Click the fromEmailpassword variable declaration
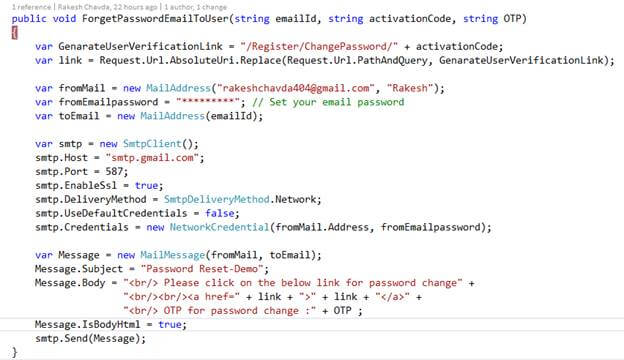The height and width of the screenshot is (360, 624). click(108, 102)
